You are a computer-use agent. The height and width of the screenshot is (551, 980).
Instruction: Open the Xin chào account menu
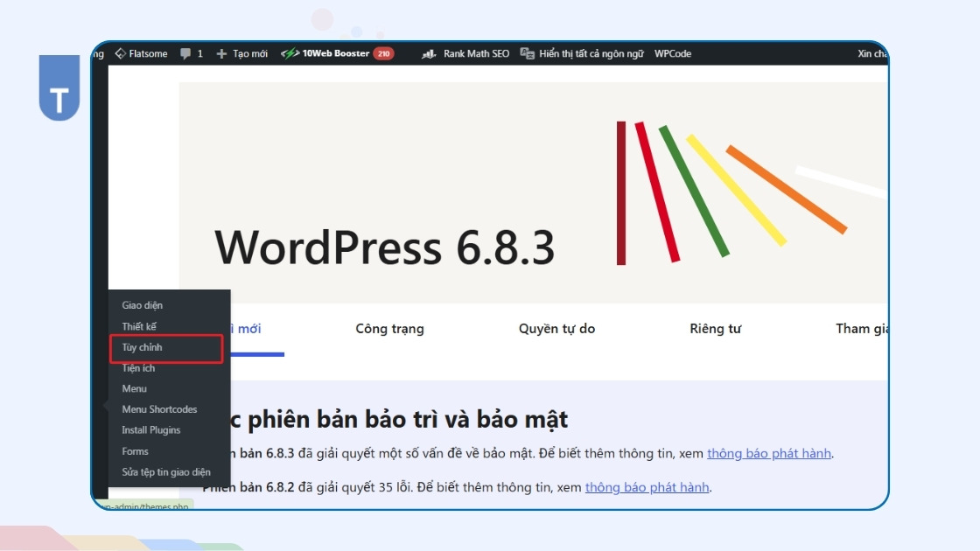pos(871,53)
